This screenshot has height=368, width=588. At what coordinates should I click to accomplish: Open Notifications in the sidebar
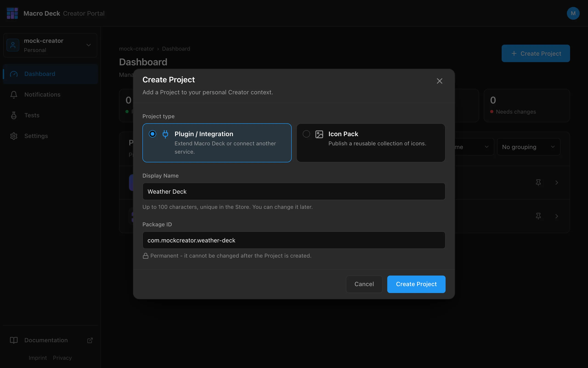[50, 95]
